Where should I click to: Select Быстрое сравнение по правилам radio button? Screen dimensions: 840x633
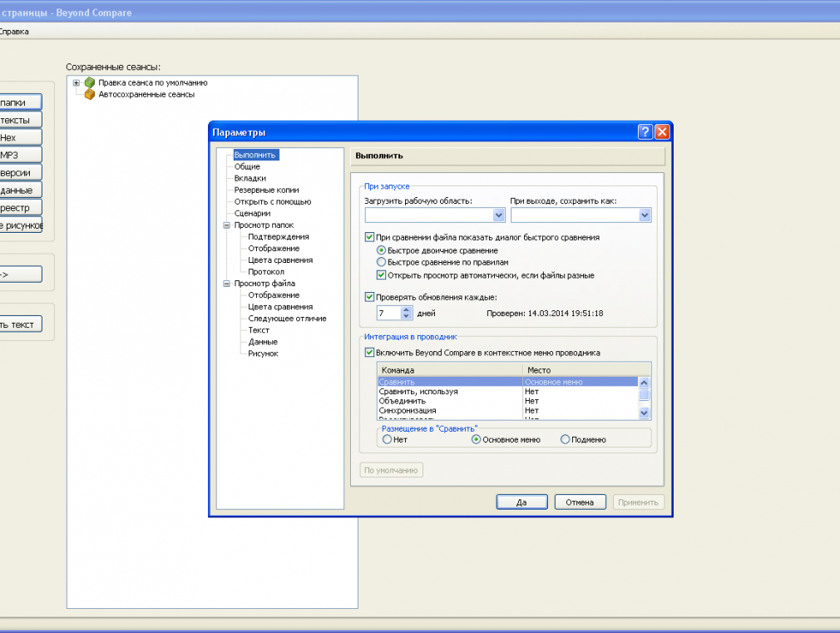(381, 262)
